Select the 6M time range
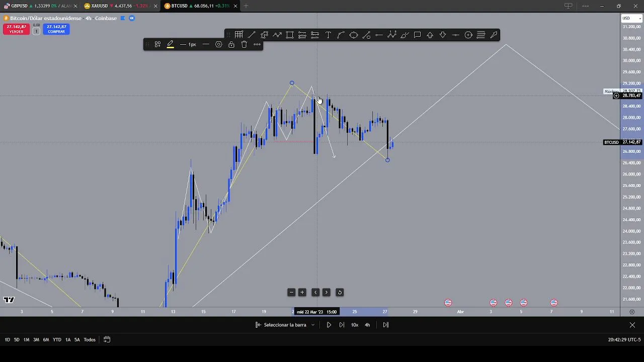Viewport: 644px width, 362px height. pos(46,339)
